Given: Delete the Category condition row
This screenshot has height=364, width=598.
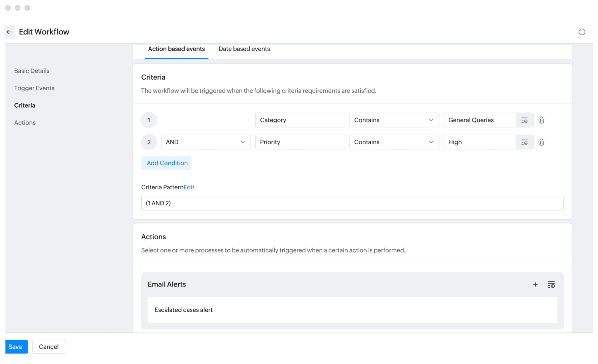Looking at the screenshot, I should tap(541, 120).
